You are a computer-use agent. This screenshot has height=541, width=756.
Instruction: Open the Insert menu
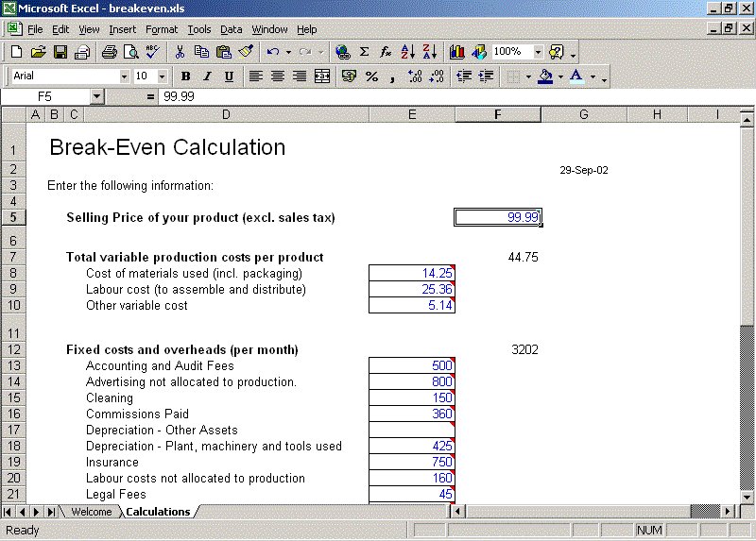[x=122, y=29]
